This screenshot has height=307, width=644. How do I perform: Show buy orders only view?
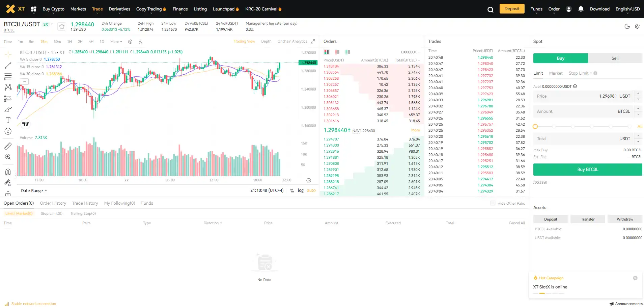[x=347, y=52]
